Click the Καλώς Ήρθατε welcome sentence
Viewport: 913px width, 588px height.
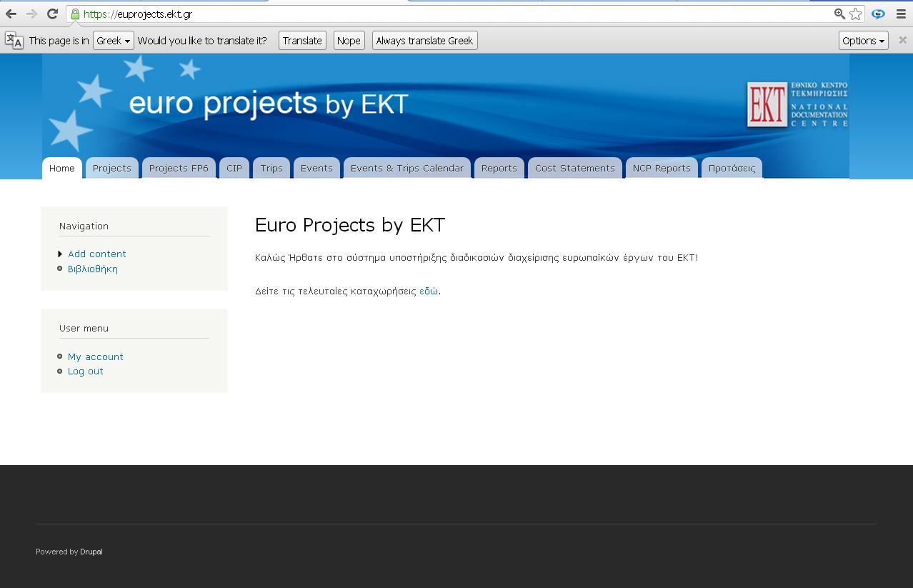(477, 257)
